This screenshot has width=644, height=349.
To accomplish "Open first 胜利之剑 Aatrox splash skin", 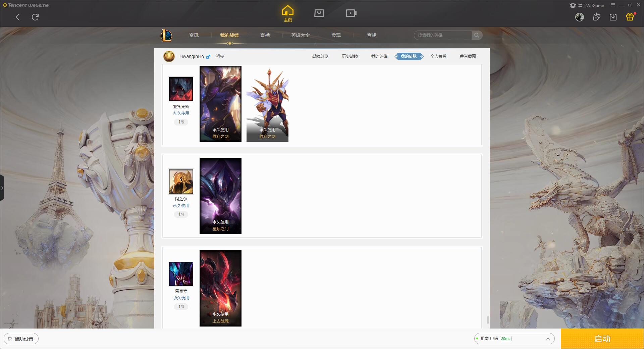I will [x=220, y=104].
